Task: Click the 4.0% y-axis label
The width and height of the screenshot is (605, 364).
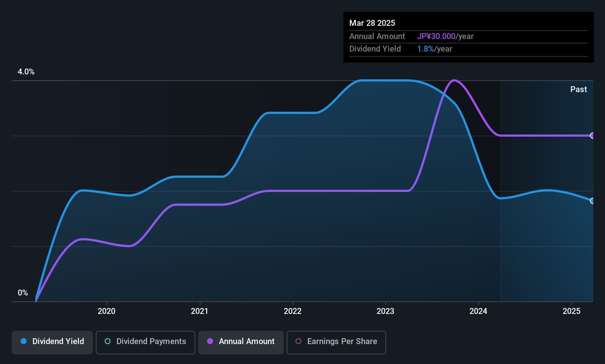Action: click(26, 72)
